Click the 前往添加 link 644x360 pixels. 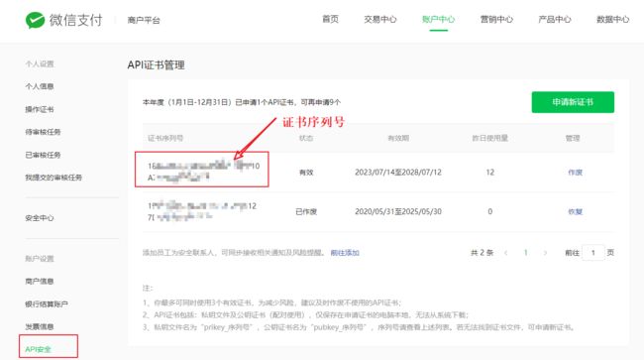345,253
